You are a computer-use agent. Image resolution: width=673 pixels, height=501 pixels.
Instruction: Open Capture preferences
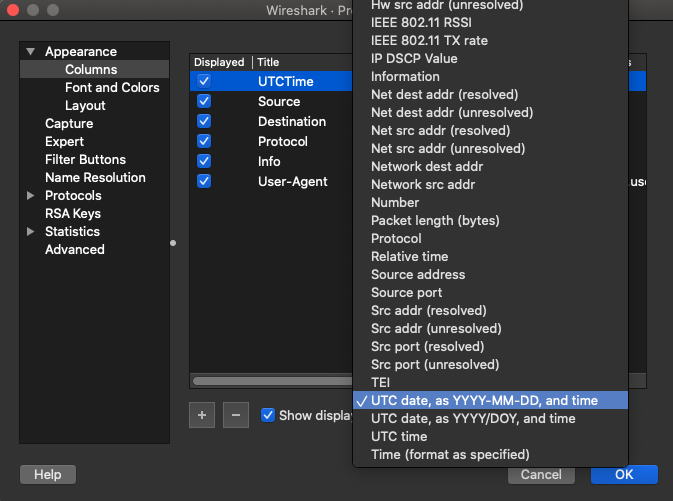pos(69,123)
